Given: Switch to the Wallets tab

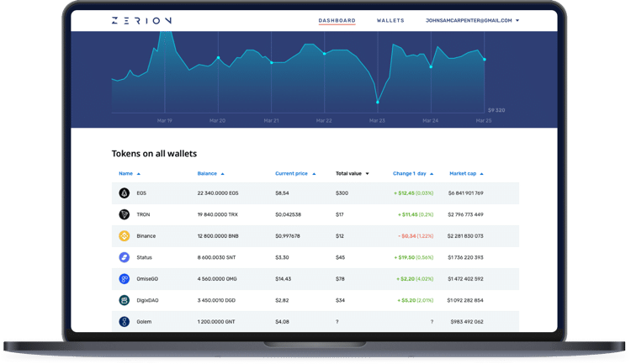Looking at the screenshot, I should (x=390, y=20).
